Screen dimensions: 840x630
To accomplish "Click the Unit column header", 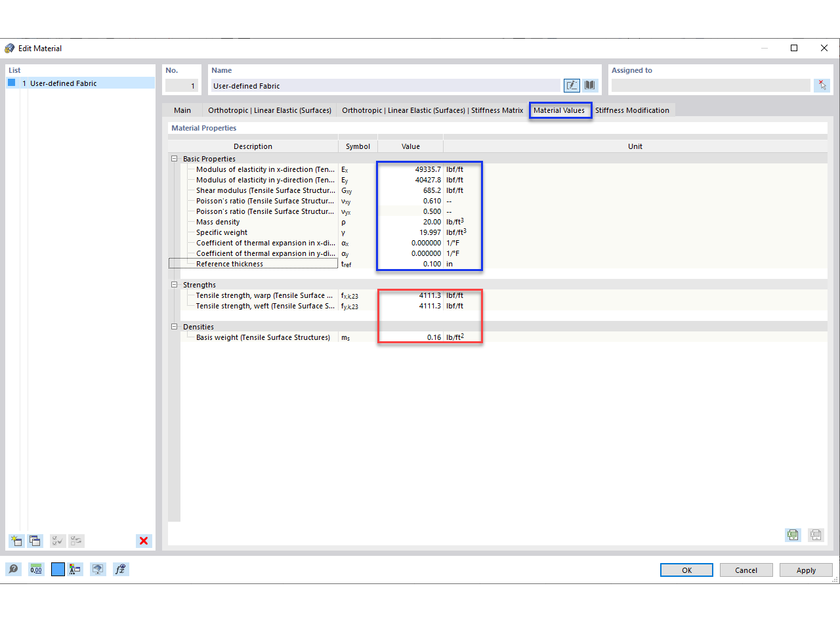I will pos(635,146).
